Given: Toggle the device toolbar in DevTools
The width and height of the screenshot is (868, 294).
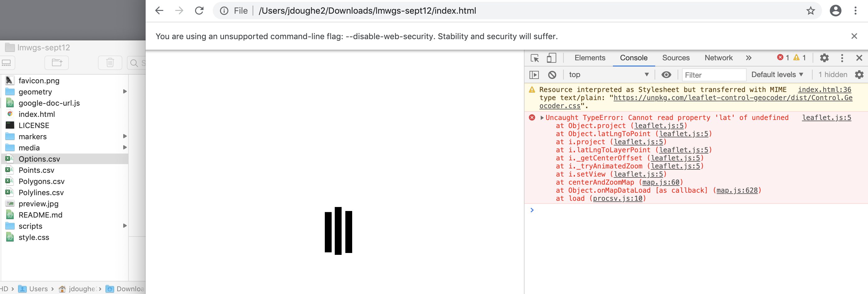Looking at the screenshot, I should click(552, 58).
